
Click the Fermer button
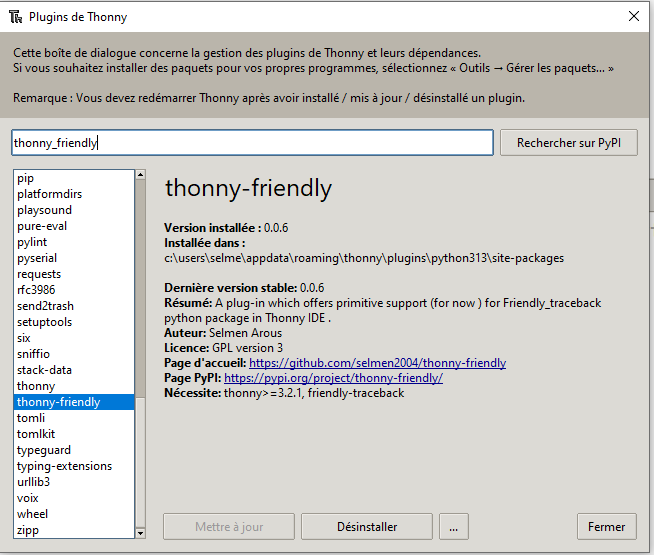tap(606, 527)
